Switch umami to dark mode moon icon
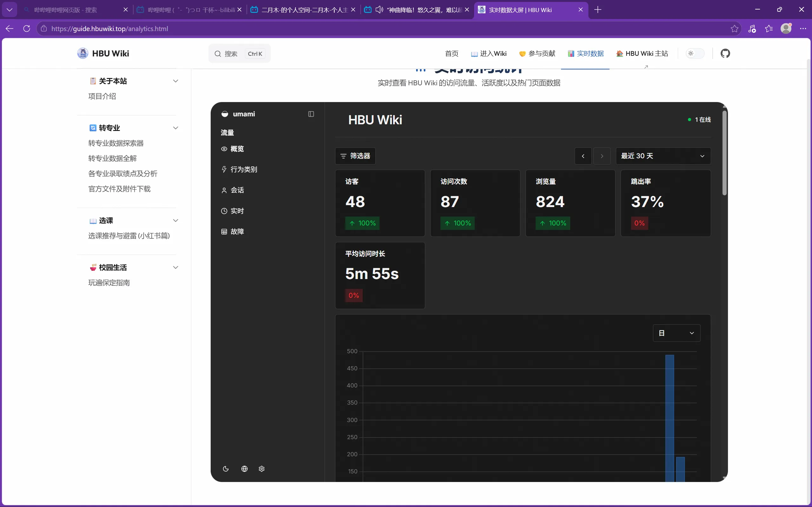 click(226, 469)
